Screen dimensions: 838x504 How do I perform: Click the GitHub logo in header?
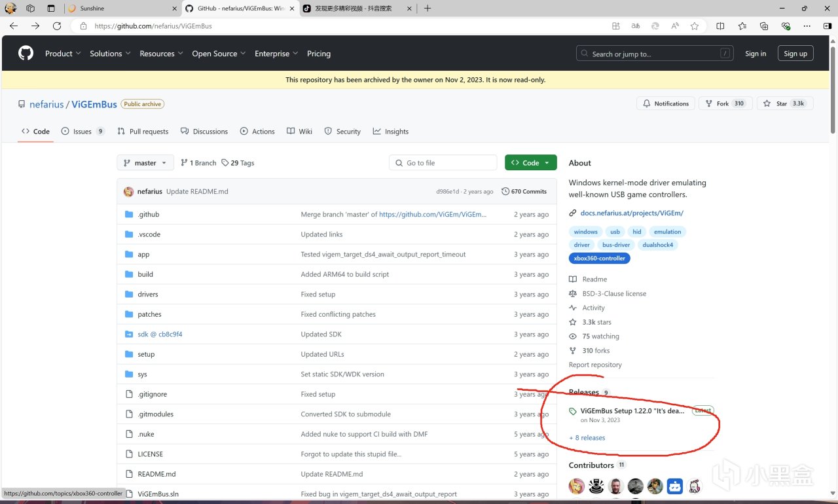pyautogui.click(x=26, y=53)
